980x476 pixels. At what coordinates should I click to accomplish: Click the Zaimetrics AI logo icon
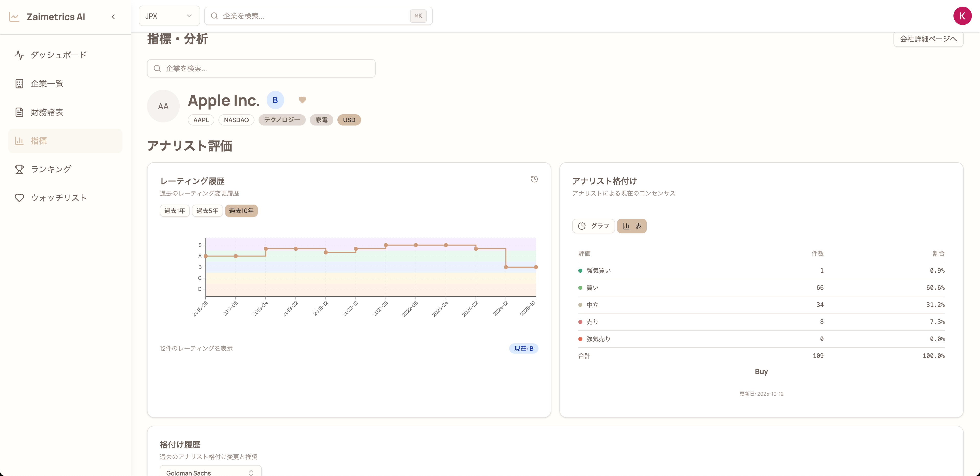[x=15, y=17]
